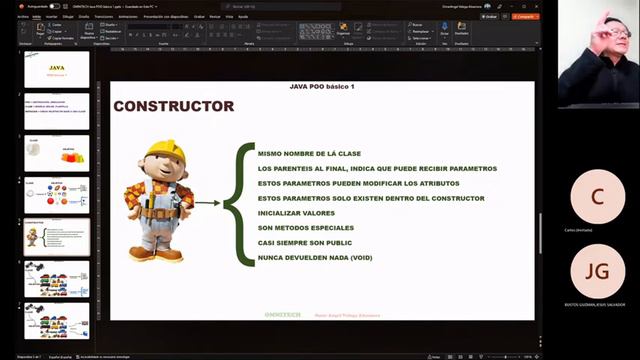Click the Restablecer slide button
This screenshot has width=640, height=360.
111,31
